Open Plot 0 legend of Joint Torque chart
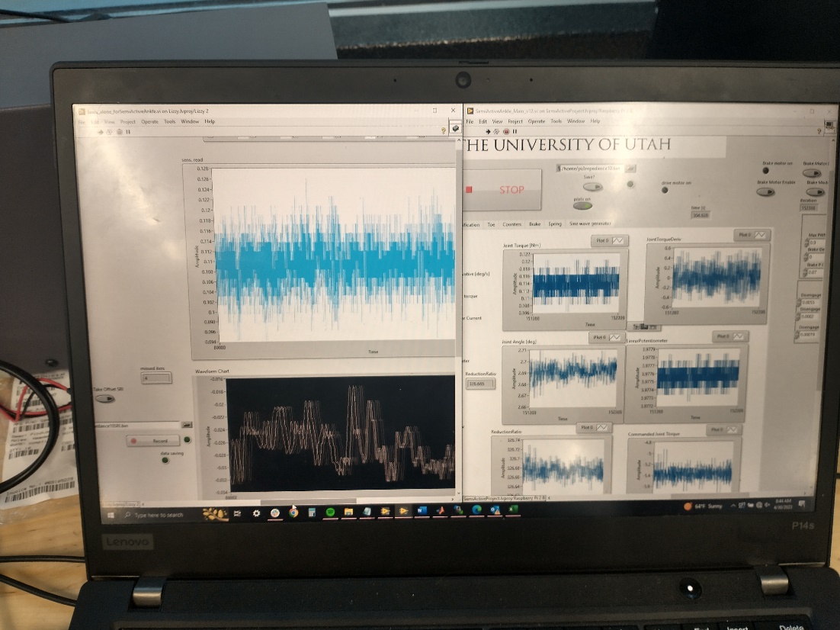840x630 pixels. click(610, 241)
